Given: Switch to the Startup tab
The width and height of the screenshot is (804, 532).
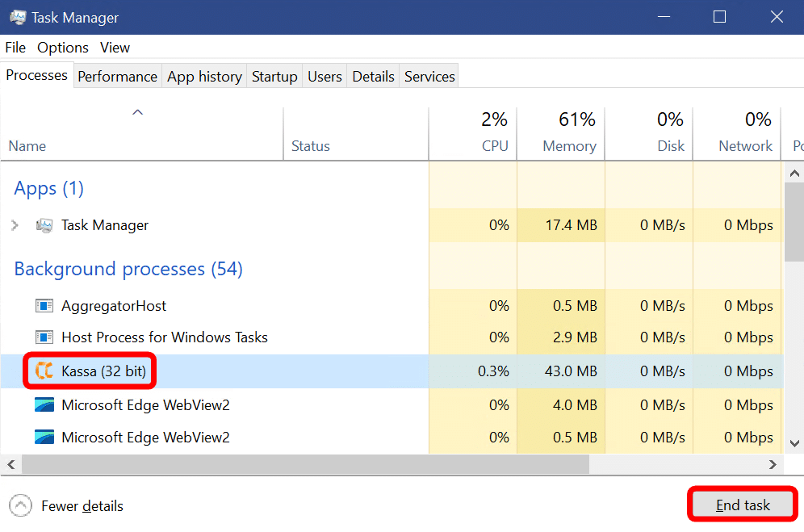Looking at the screenshot, I should pos(274,77).
